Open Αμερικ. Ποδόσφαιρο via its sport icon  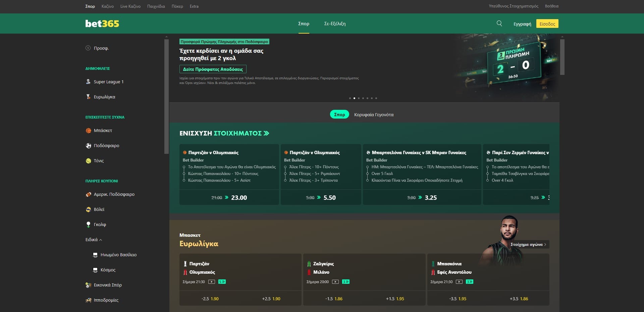point(88,194)
